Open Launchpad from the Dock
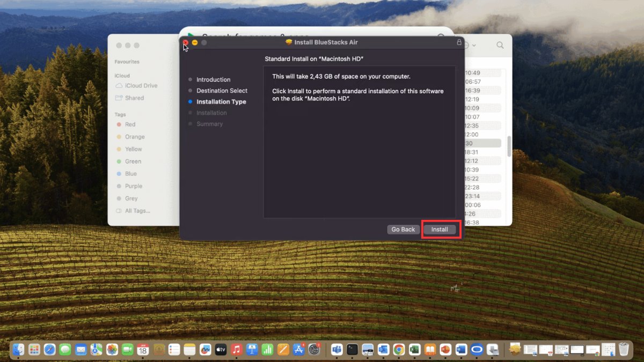Screen dimensions: 644x362 (34, 350)
